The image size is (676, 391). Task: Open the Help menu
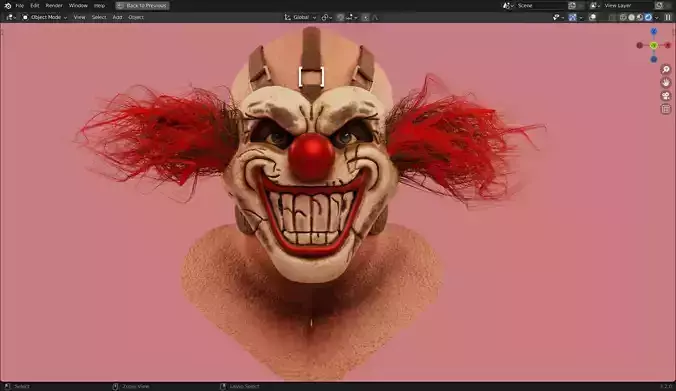[x=100, y=6]
